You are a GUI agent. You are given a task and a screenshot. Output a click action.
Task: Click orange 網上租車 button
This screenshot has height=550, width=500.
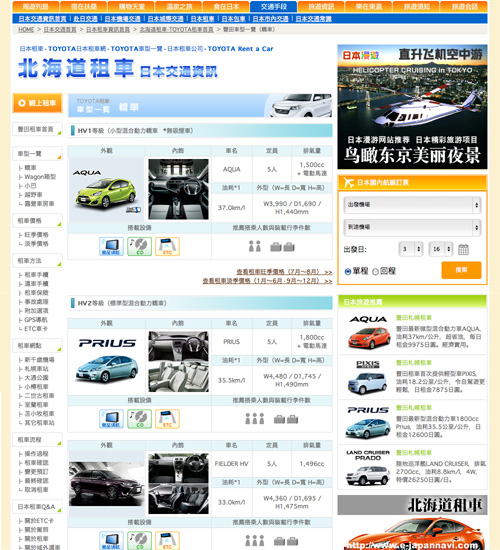point(38,103)
